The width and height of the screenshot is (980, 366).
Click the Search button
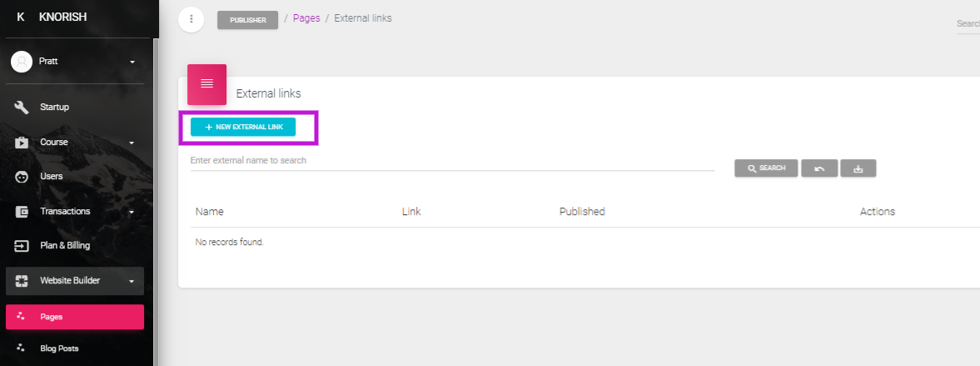point(766,168)
